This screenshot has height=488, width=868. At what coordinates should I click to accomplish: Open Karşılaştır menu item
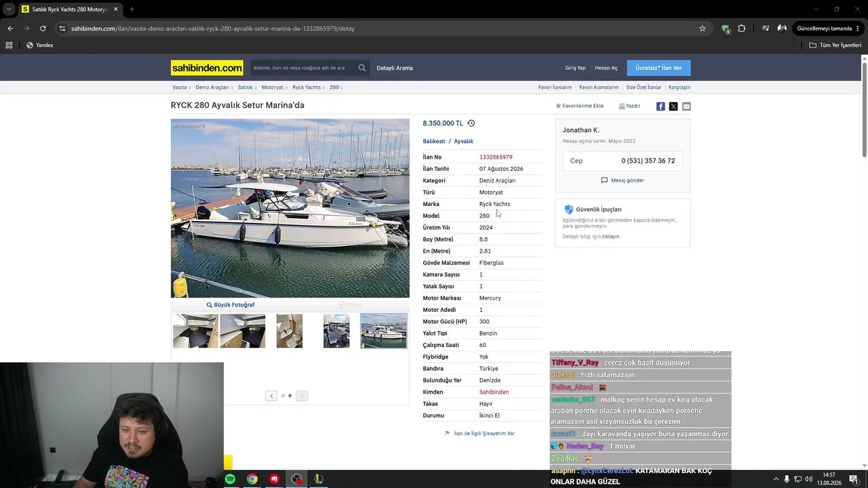pyautogui.click(x=679, y=87)
